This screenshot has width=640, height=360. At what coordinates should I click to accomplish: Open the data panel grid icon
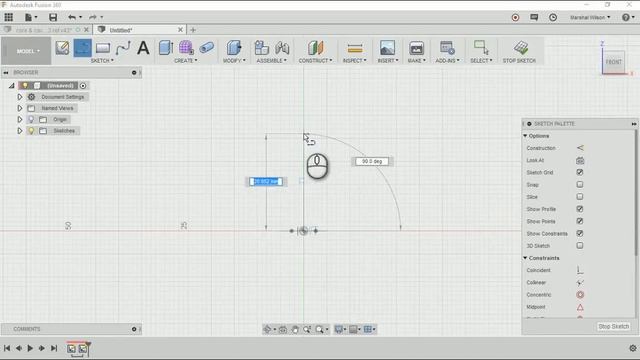[x=9, y=17]
